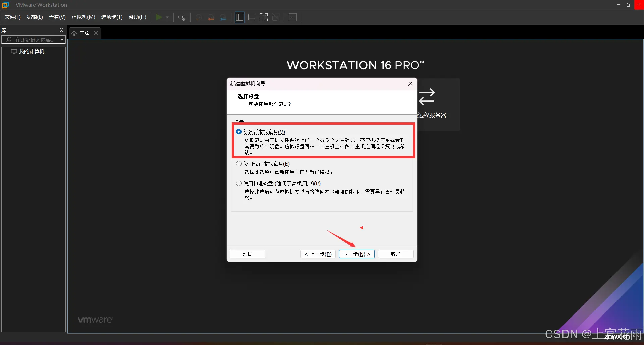Image resolution: width=644 pixels, height=345 pixels.
Task: Toggle the thumbnail bar view icon
Action: [x=252, y=17]
